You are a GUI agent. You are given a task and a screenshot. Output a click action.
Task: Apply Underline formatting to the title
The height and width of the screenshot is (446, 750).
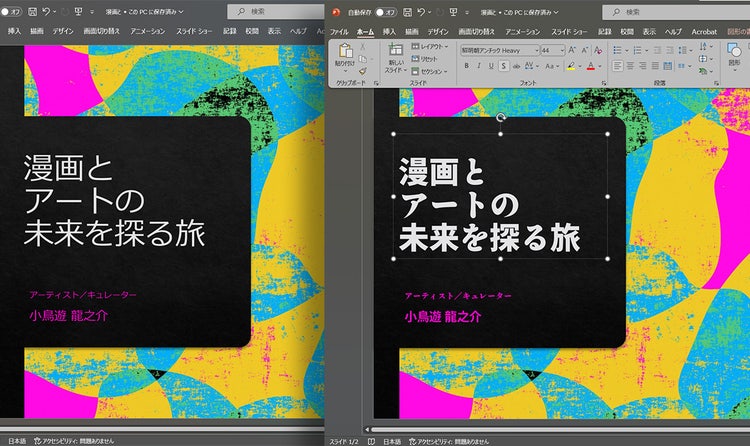491,66
